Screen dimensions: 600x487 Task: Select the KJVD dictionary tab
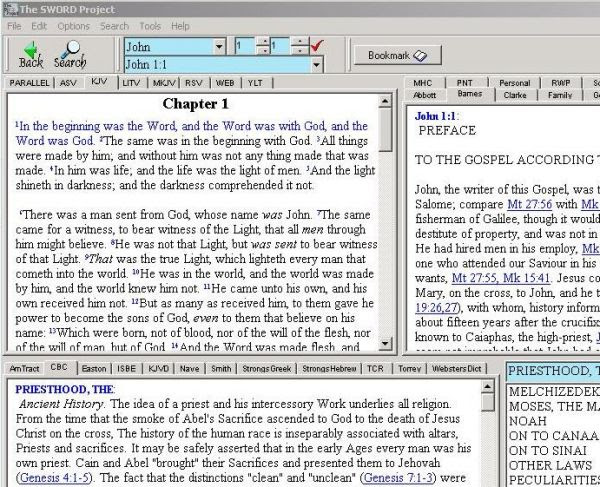point(158,369)
